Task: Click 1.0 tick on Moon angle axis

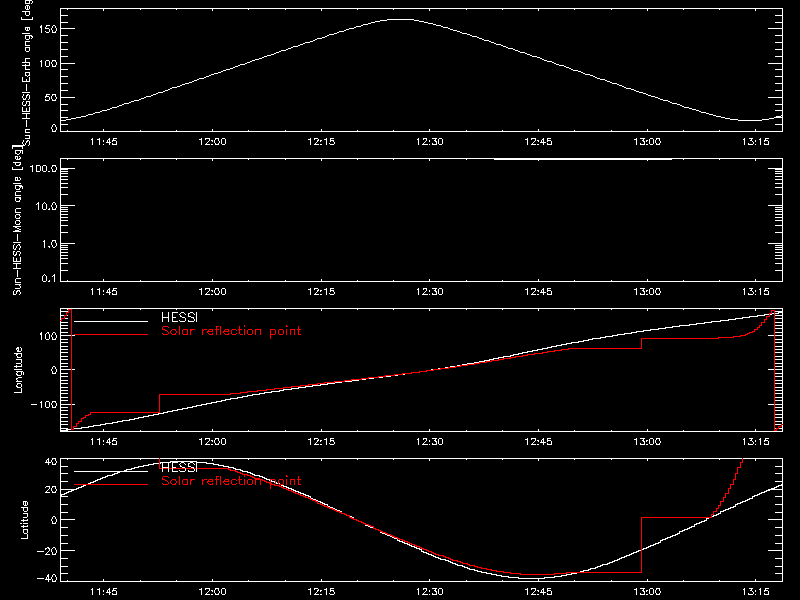Action: point(49,244)
